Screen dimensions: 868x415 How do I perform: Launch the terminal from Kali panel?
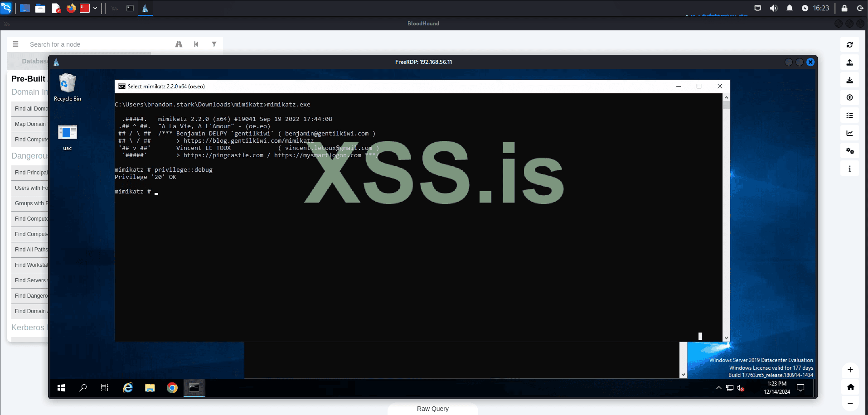click(x=85, y=8)
